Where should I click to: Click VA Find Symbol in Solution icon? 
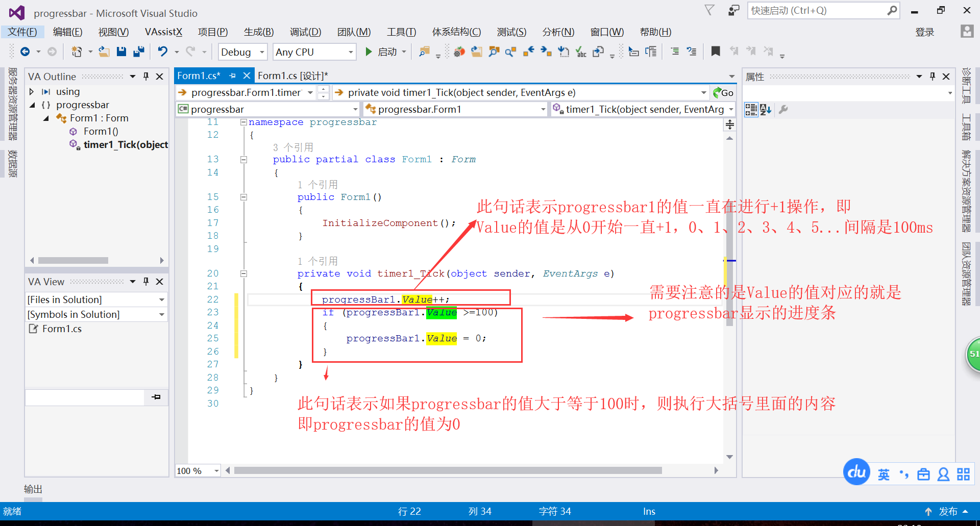[494, 52]
